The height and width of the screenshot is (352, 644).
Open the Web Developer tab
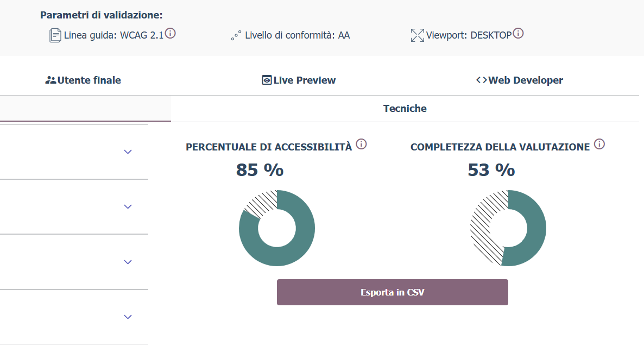pos(520,80)
